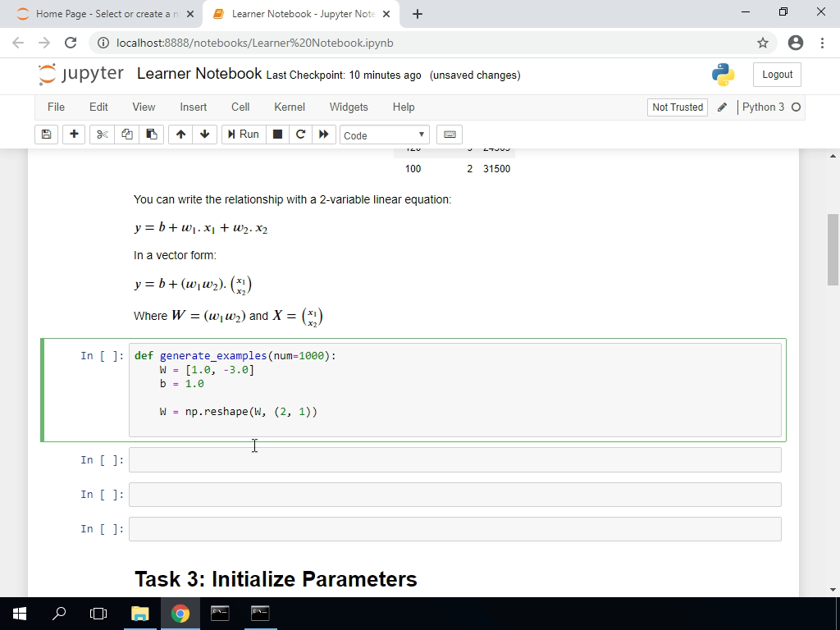
Task: Open the Chrome profile avatar icon
Action: tap(796, 43)
